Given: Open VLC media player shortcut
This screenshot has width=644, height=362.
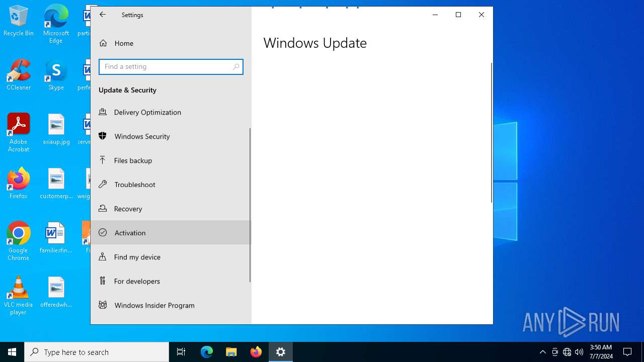Looking at the screenshot, I should coord(19,295).
